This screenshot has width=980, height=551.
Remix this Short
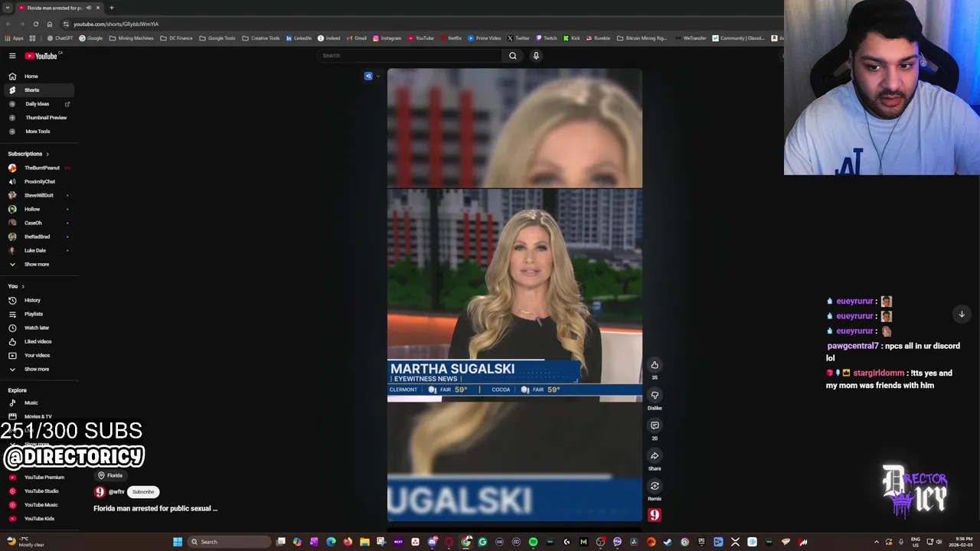tap(655, 486)
